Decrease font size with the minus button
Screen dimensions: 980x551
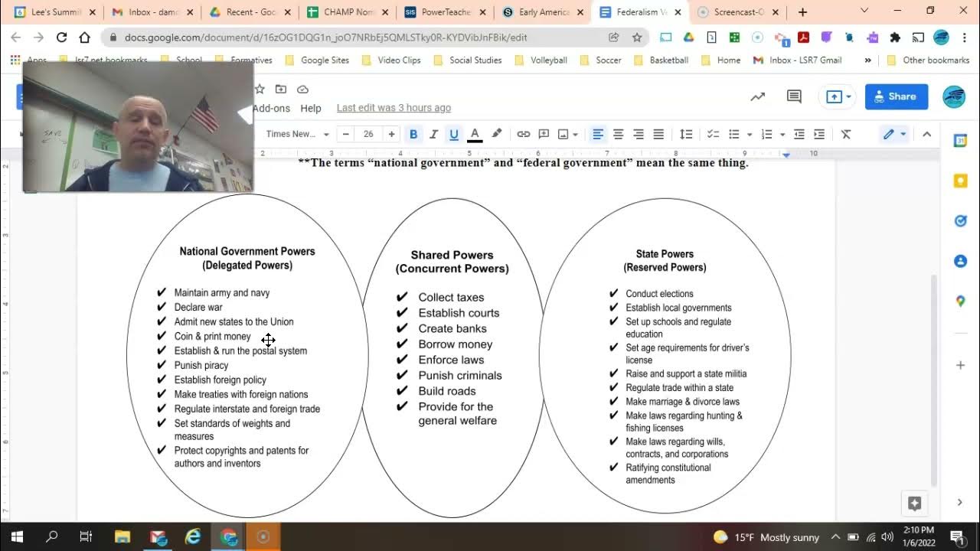click(346, 134)
